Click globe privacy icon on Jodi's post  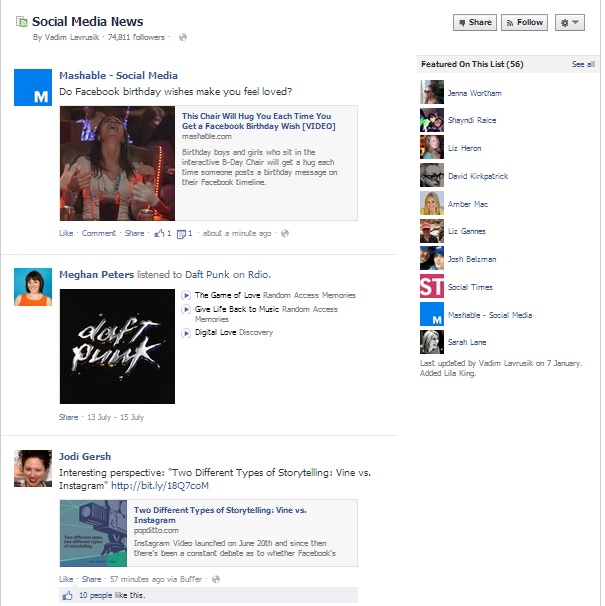pyautogui.click(x=216, y=579)
